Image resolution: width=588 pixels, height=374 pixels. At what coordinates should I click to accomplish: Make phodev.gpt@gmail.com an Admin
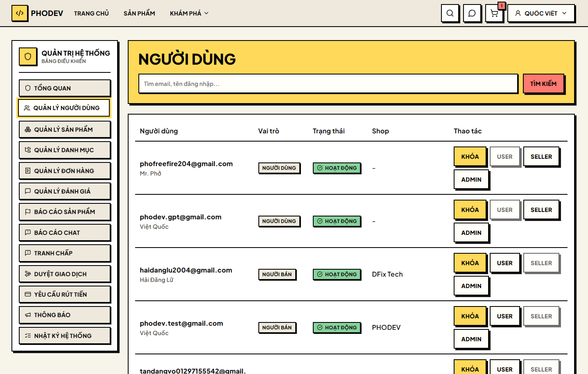coord(471,232)
